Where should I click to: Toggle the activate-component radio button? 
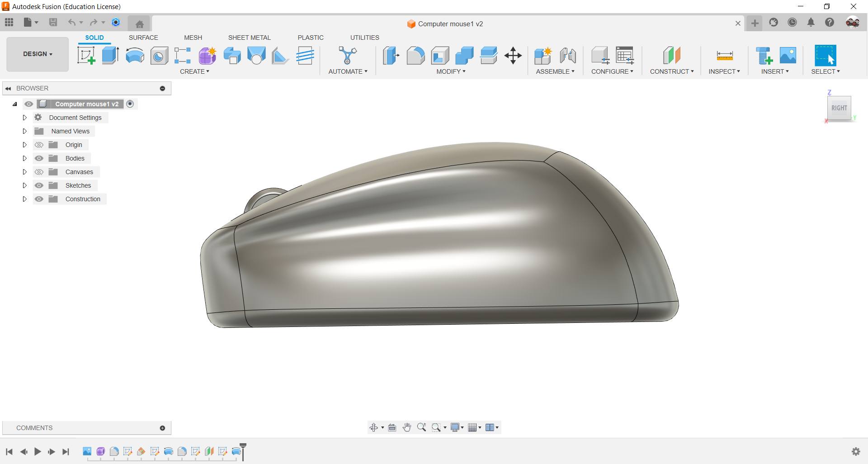pyautogui.click(x=130, y=104)
